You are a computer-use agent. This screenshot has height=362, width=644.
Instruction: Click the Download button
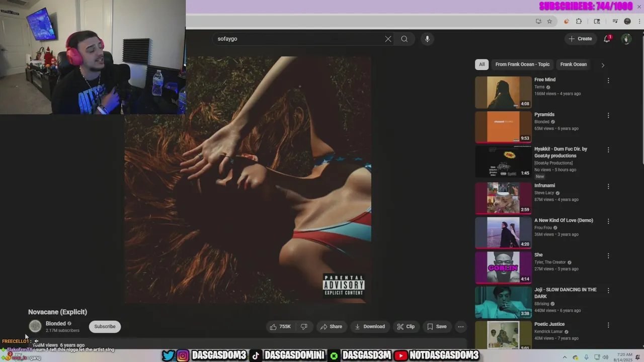click(370, 327)
